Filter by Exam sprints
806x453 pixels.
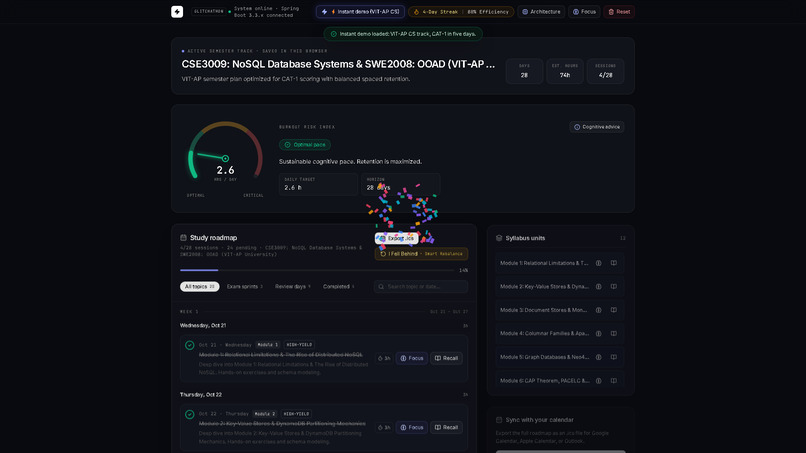point(245,286)
